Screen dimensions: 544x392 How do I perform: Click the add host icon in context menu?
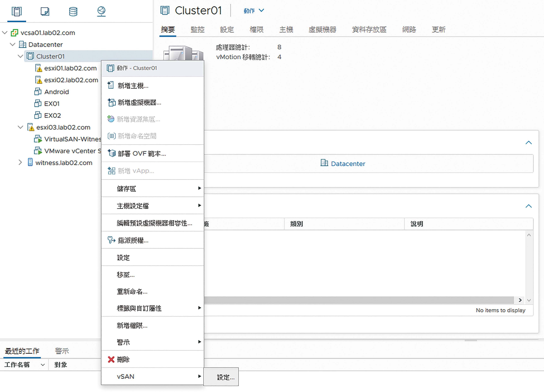pos(111,85)
